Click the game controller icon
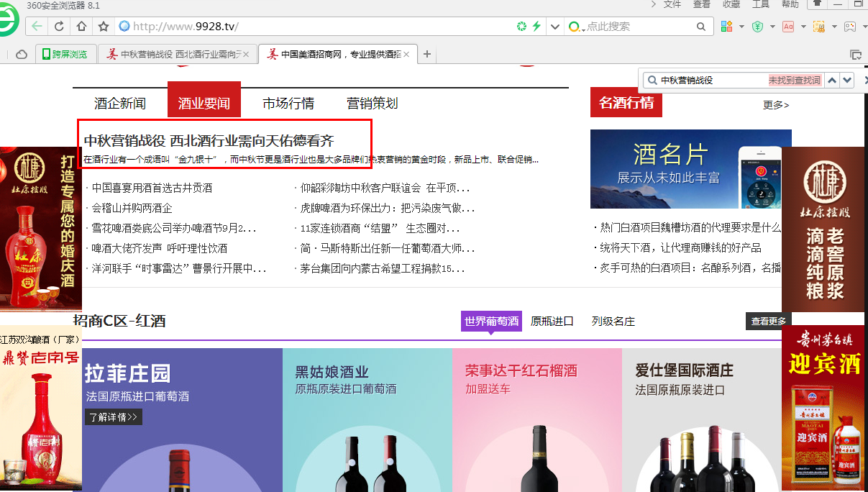868x492 pixels. [x=850, y=27]
